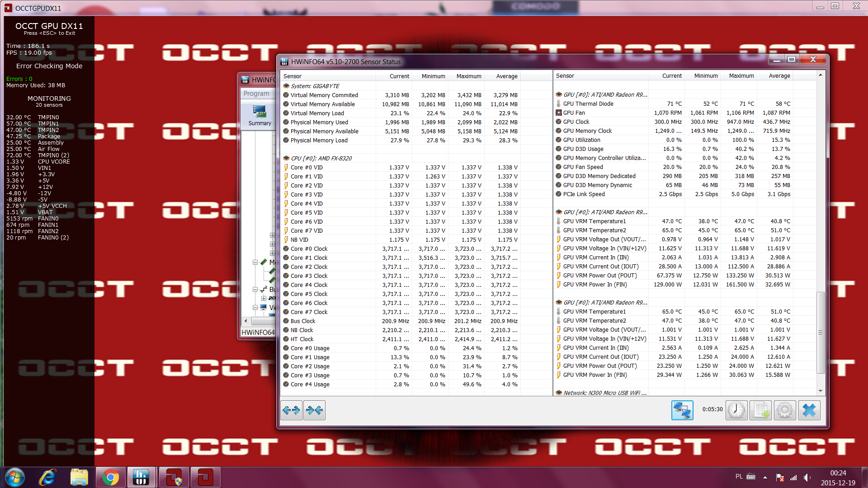
Task: Open the Windows Start menu
Action: [x=15, y=477]
